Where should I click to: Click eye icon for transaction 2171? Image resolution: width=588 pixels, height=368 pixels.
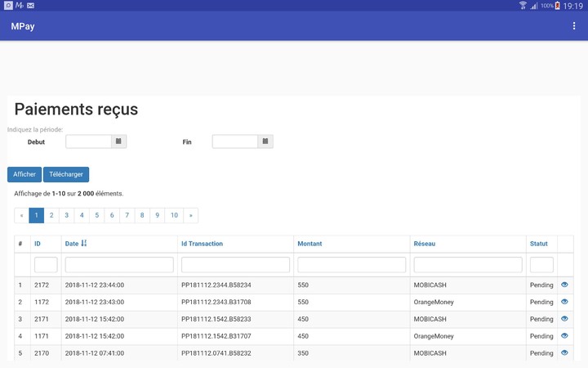(564, 319)
